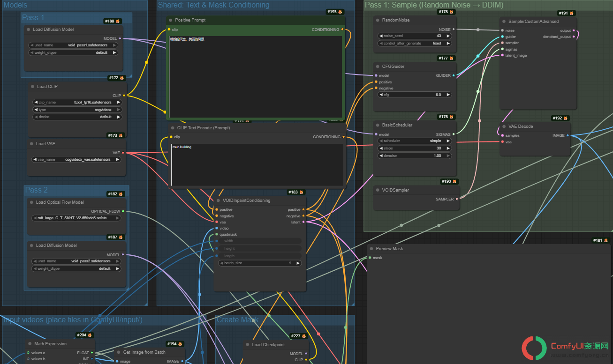The height and width of the screenshot is (364, 613).
Task: Increase noise_seed using its right arrow
Action: click(448, 36)
